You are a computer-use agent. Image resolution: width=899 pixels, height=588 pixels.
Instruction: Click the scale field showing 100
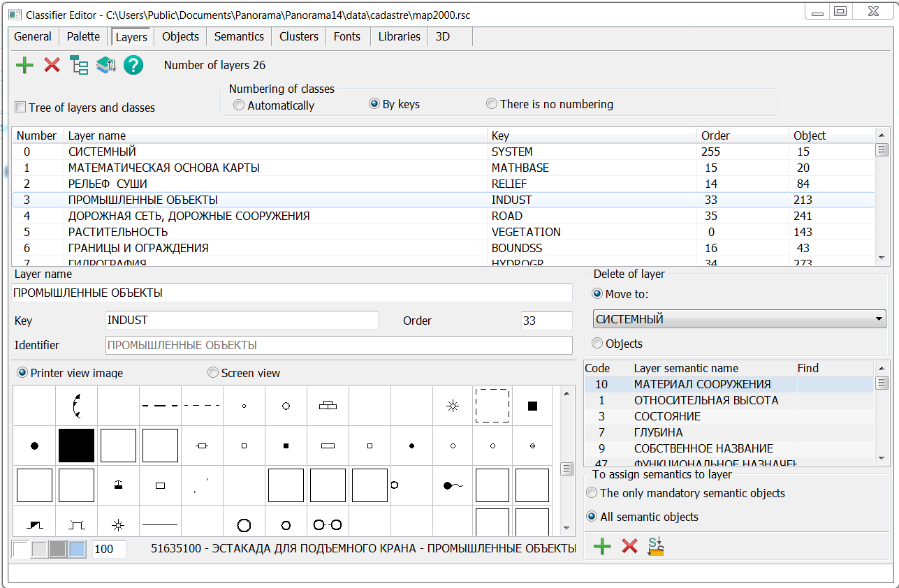(x=109, y=549)
